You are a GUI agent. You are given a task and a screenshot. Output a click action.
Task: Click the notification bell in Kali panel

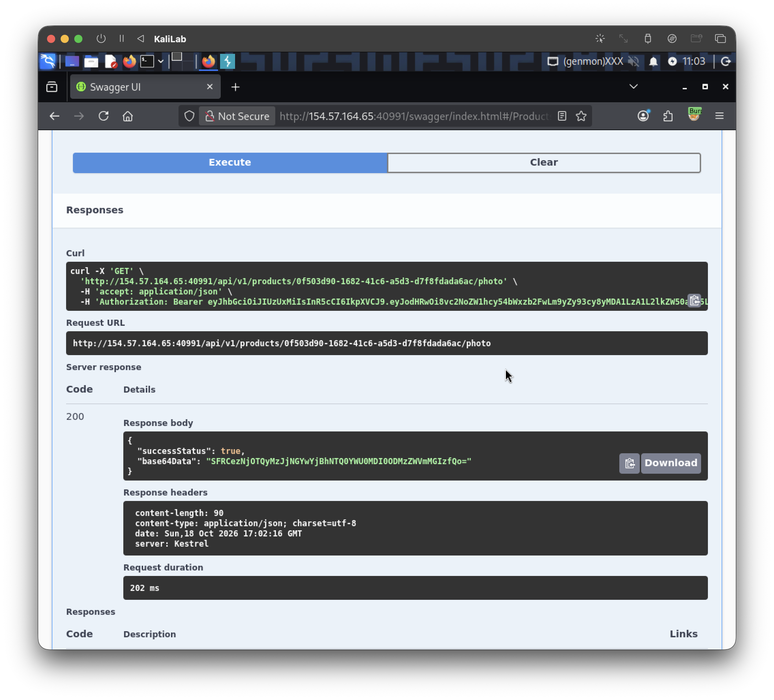coord(653,61)
